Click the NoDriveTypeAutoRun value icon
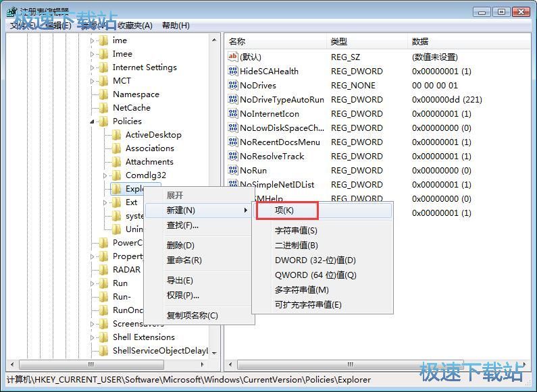 233,99
